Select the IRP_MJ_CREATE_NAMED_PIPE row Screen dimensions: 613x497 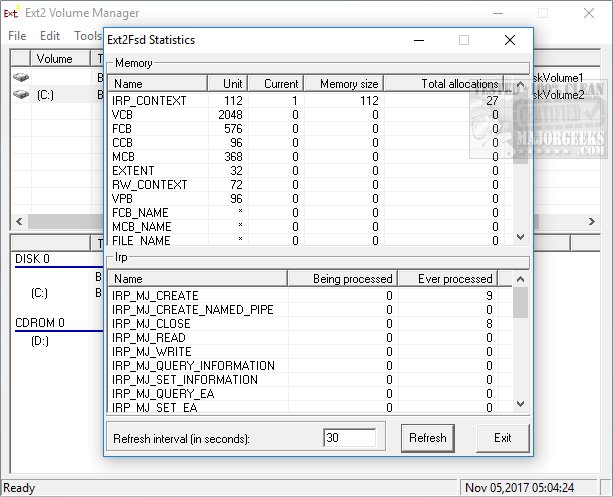(x=310, y=310)
